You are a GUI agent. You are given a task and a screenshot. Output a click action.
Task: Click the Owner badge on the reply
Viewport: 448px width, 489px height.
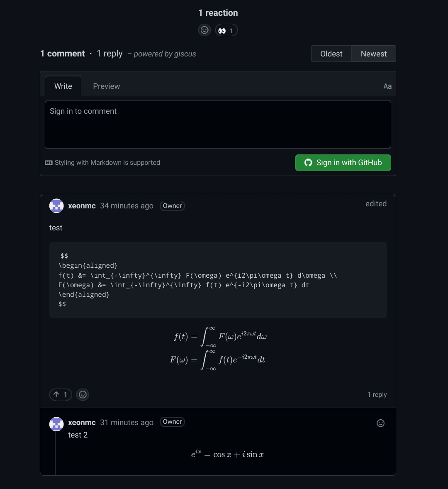tap(172, 422)
